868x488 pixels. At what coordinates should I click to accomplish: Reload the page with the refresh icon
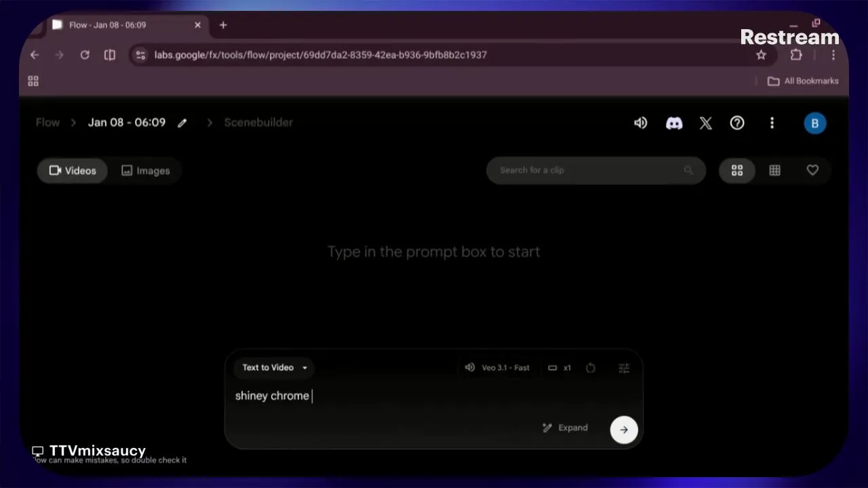tap(85, 55)
